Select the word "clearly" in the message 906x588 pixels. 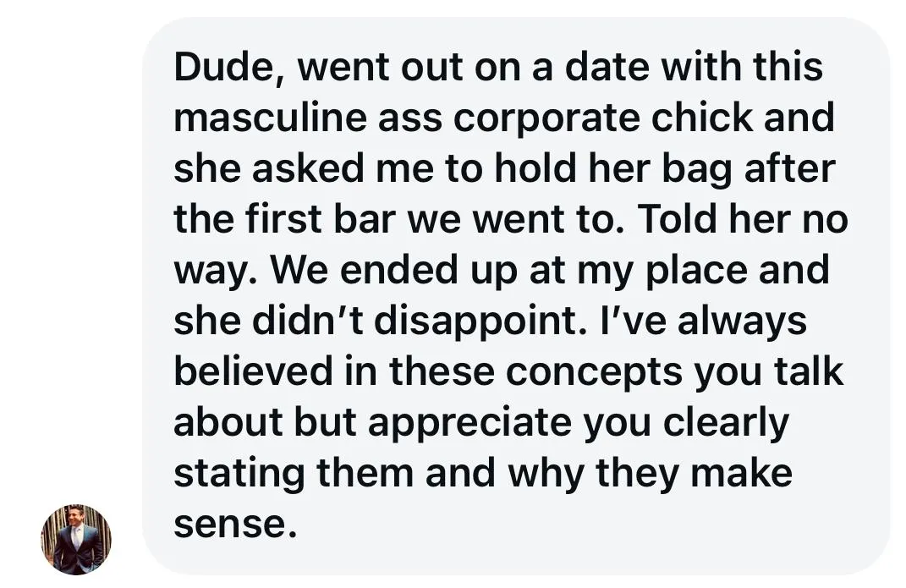(726, 422)
